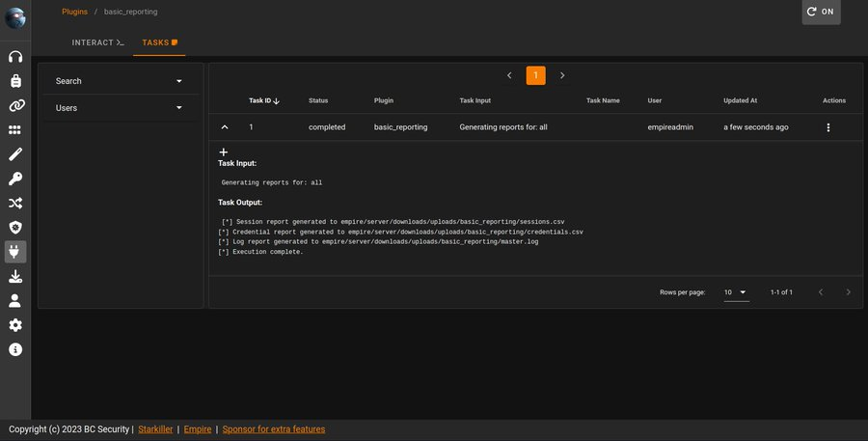Open Modules via the grid icon
The image size is (868, 441).
click(15, 130)
